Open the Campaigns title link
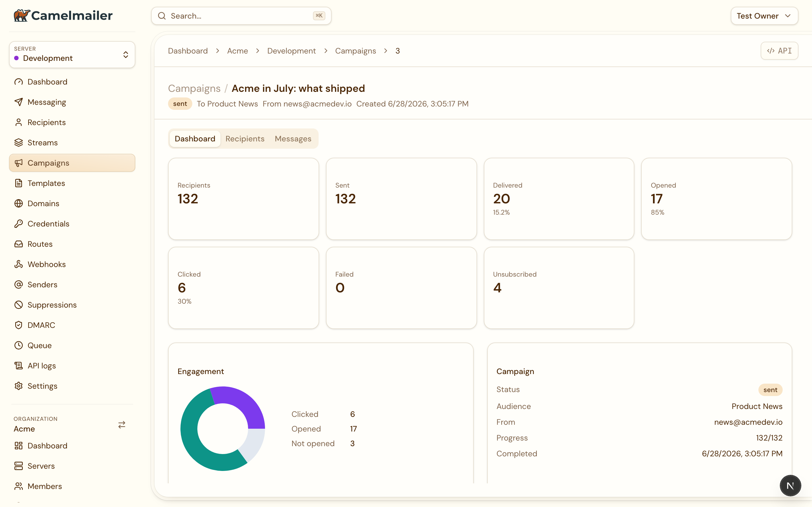Image resolution: width=812 pixels, height=507 pixels. click(x=194, y=88)
